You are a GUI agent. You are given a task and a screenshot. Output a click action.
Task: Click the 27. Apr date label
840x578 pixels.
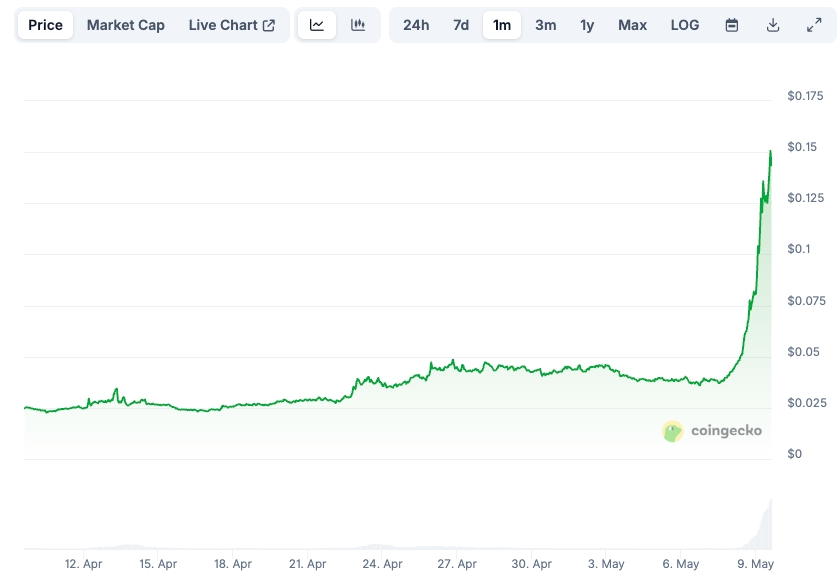tap(457, 564)
